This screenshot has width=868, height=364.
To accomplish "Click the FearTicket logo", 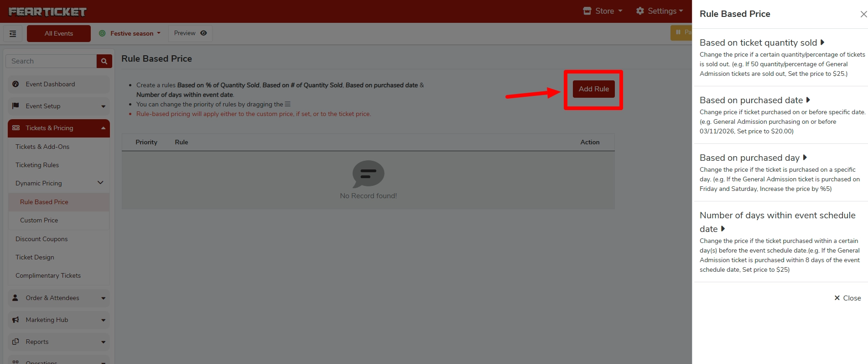I will point(47,12).
